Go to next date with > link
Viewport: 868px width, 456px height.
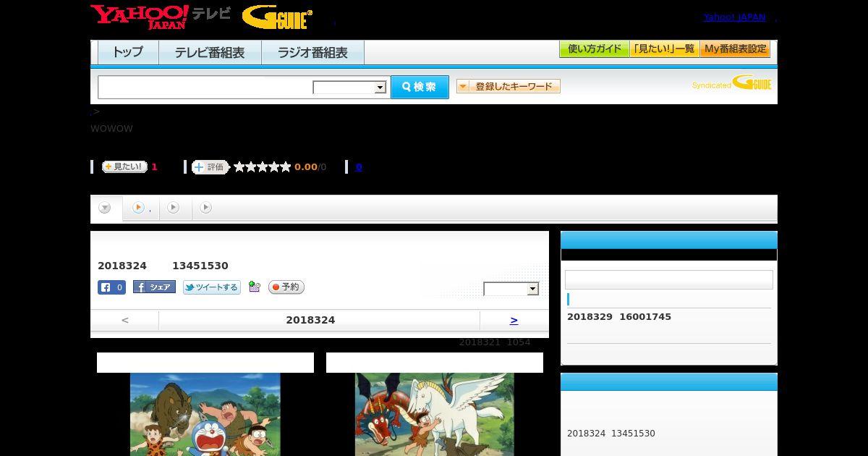[514, 320]
